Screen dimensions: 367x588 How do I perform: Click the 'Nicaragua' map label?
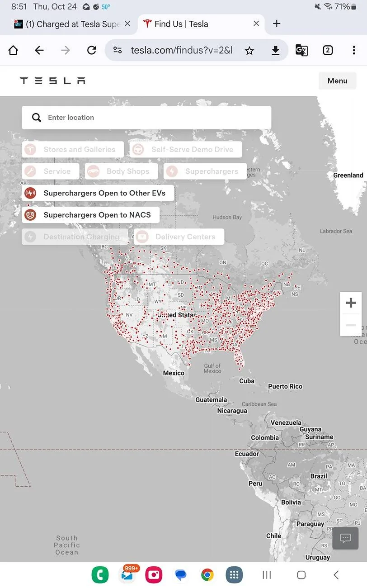(232, 411)
